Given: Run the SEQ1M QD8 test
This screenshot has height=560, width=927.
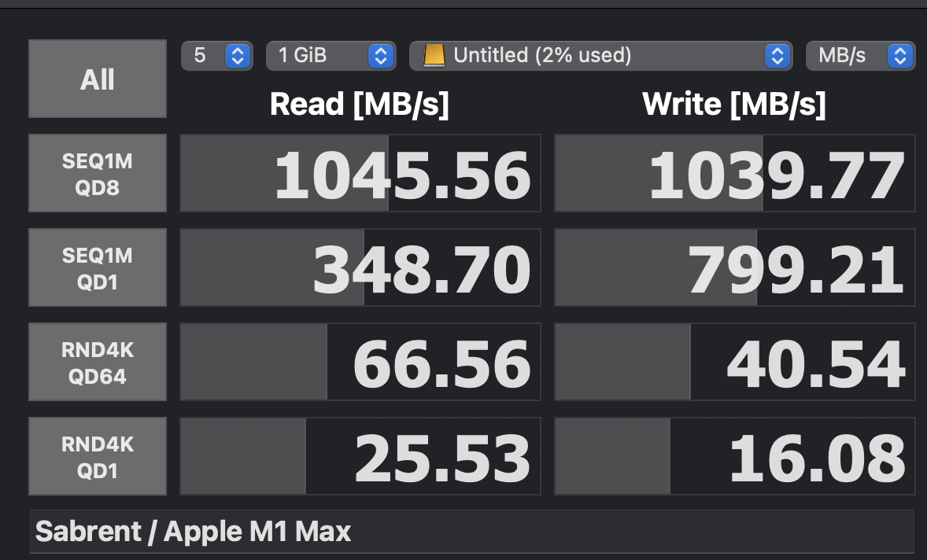Looking at the screenshot, I should click(98, 173).
